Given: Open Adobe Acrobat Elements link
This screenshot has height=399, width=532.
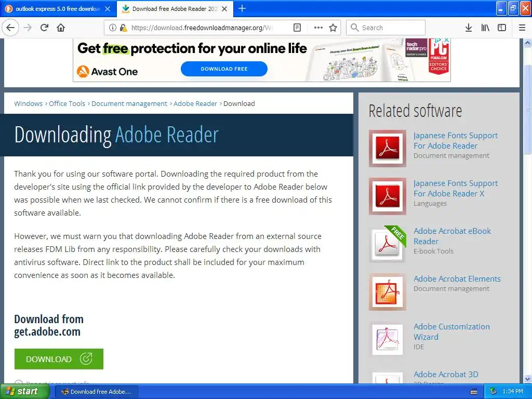Looking at the screenshot, I should (457, 278).
